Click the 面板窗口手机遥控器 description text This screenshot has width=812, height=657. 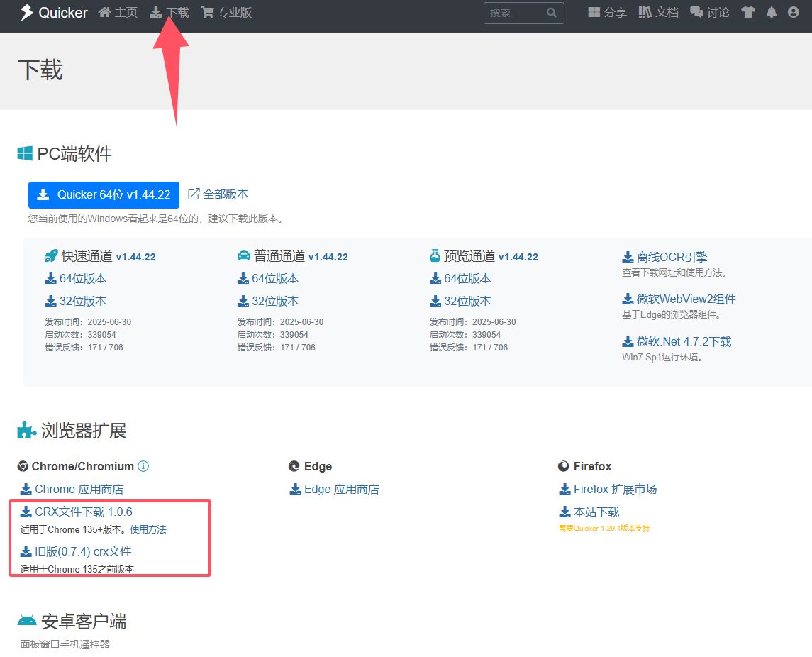pos(65,644)
